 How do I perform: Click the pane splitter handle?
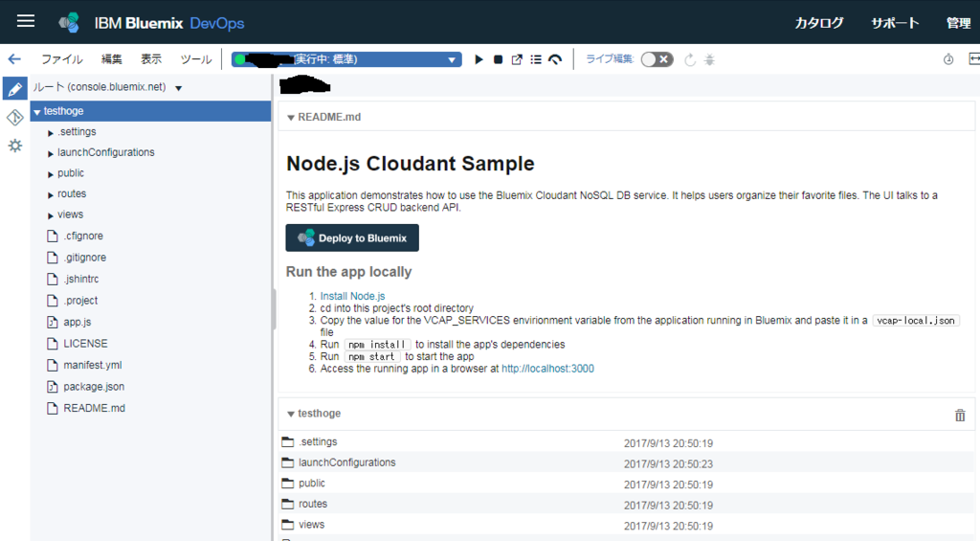coord(275,309)
